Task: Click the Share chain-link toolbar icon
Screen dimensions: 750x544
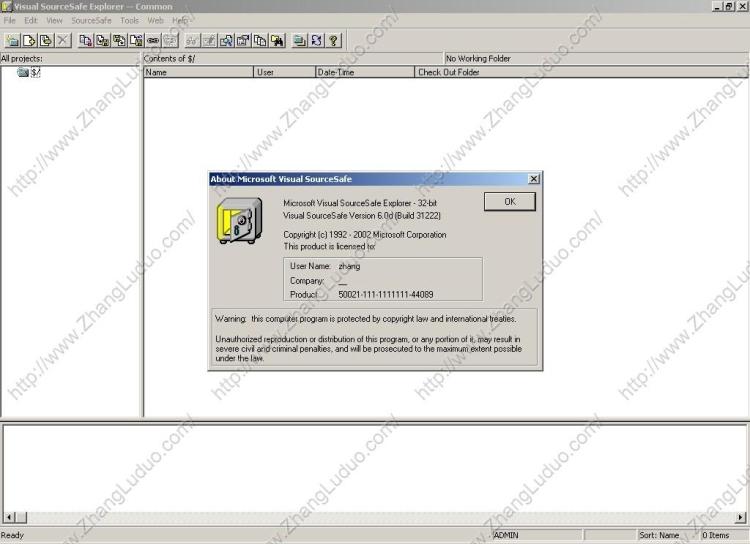Action: (153, 40)
